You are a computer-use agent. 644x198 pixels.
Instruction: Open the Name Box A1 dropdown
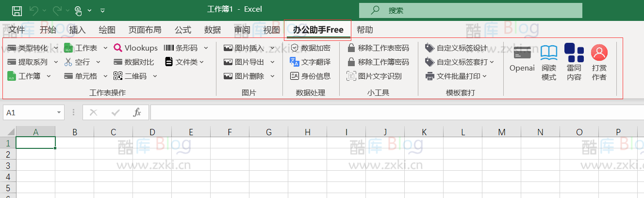[59, 112]
